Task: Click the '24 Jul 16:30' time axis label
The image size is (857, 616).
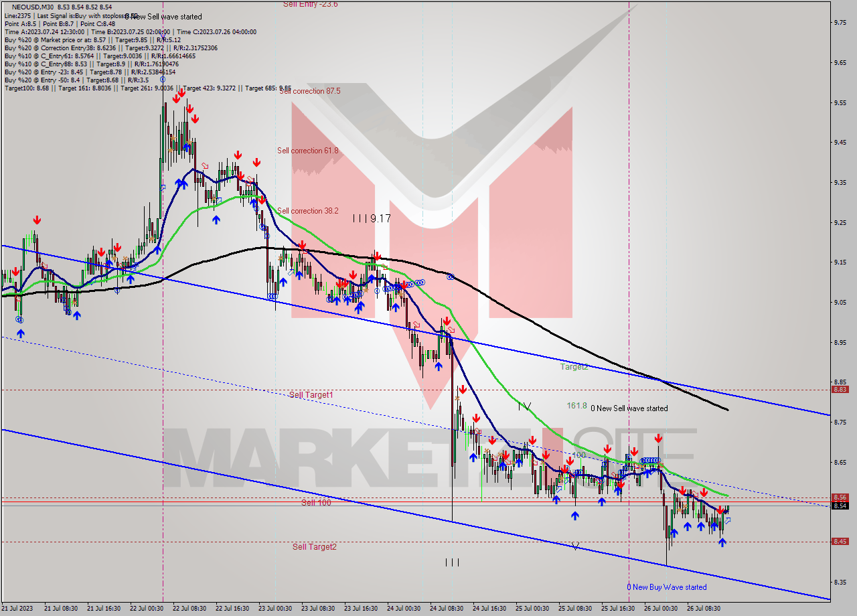Action: coord(489,609)
